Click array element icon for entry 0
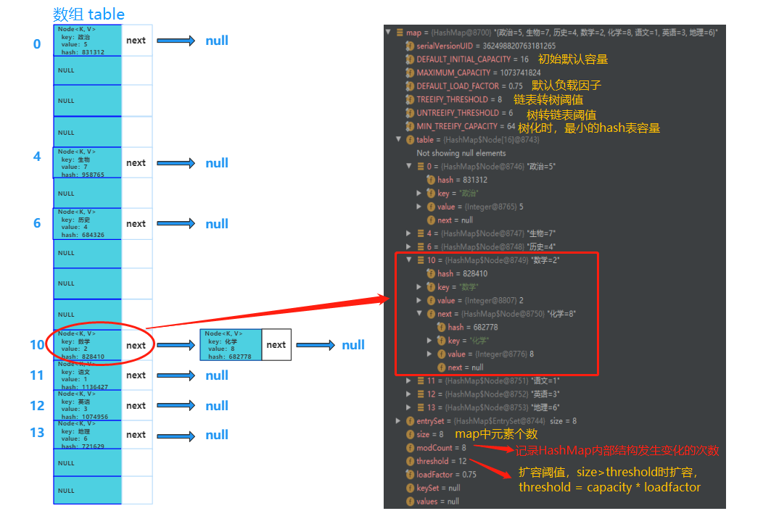 [421, 166]
